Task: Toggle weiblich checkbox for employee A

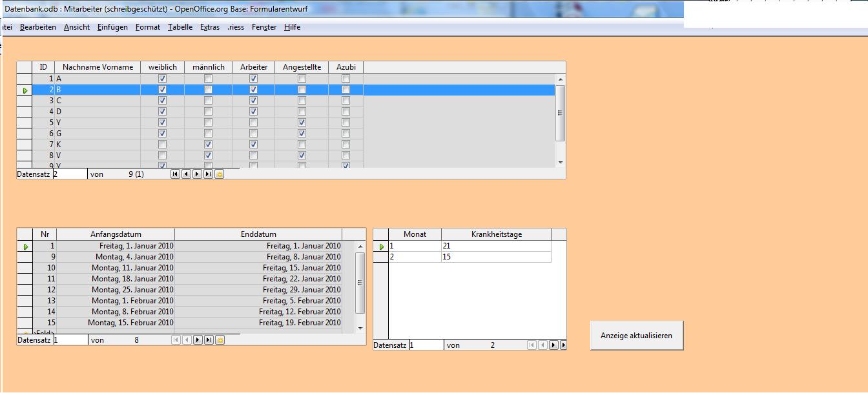Action: 162,79
